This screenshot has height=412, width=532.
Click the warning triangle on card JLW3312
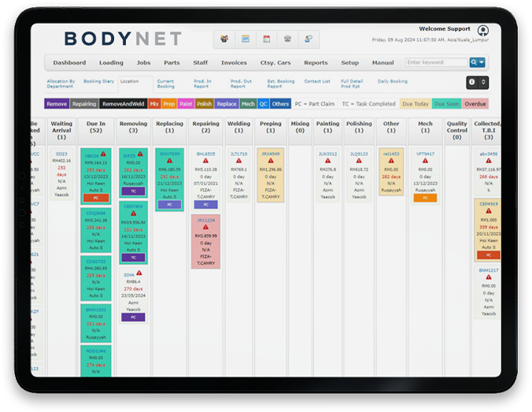click(327, 161)
